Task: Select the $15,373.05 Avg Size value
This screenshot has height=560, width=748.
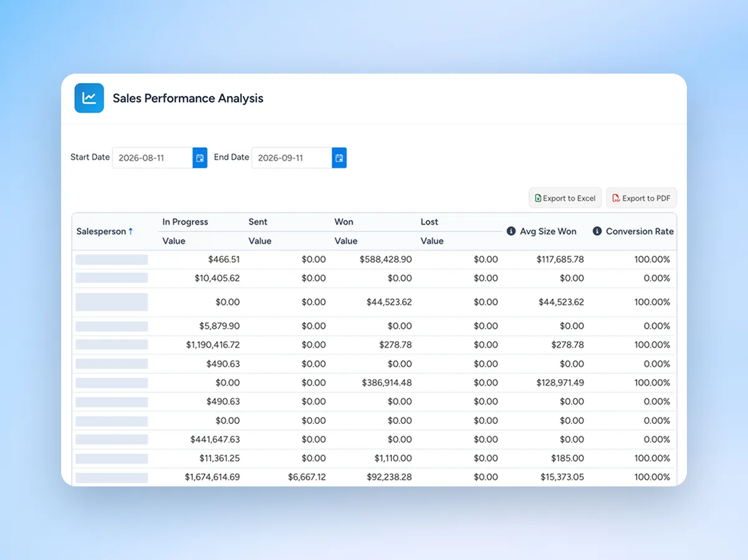Action: point(563,477)
